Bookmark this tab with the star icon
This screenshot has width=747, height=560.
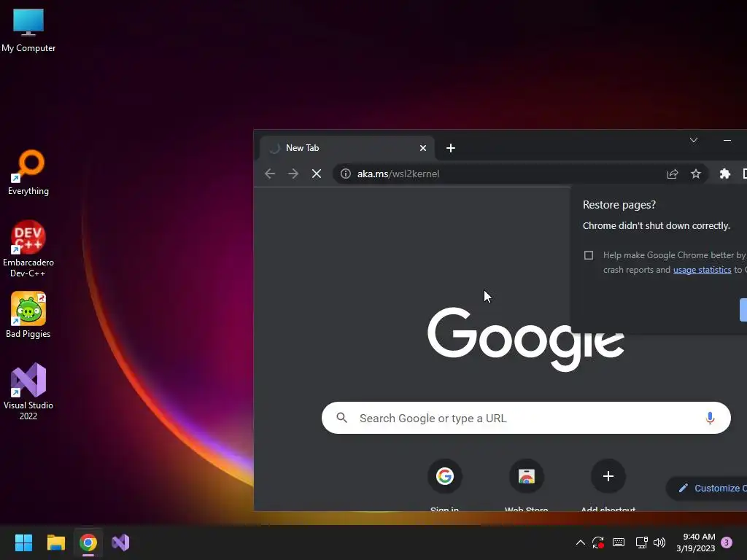coord(695,174)
